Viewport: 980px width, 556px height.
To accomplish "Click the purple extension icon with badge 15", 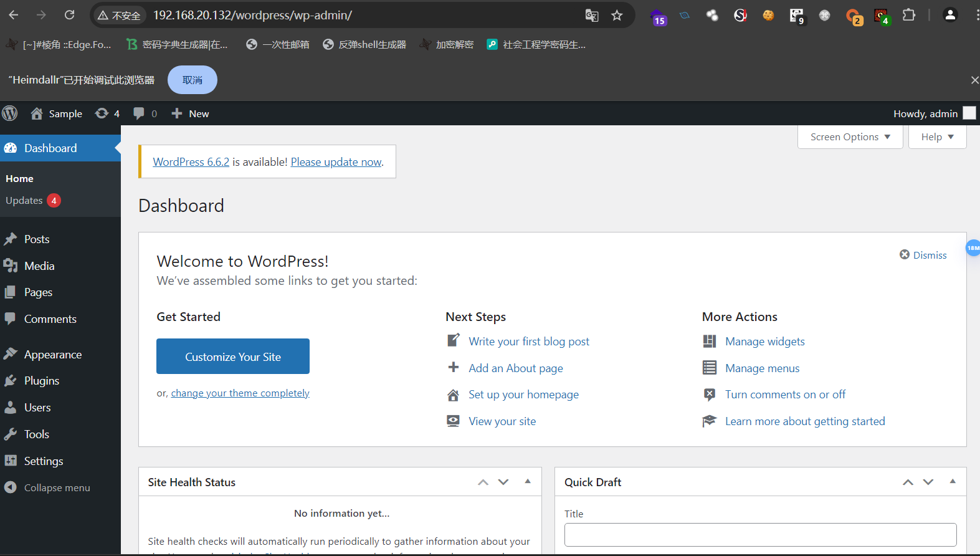I will [658, 17].
